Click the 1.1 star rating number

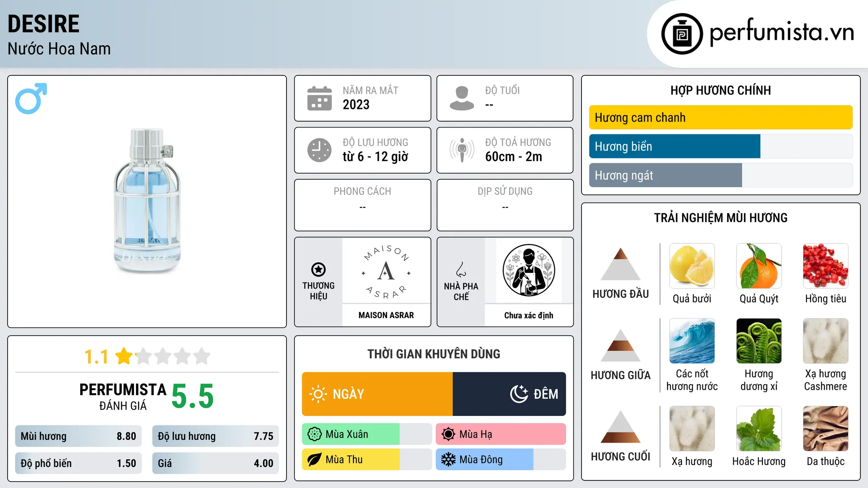point(96,357)
